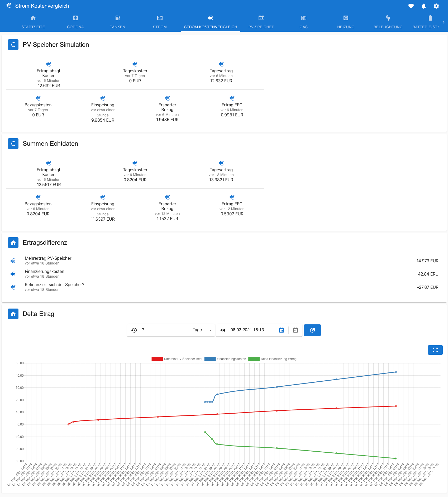Select Echtdaten Tagesertrag 13.3821 EUR value
This screenshot has height=497, width=448.
pos(221,180)
